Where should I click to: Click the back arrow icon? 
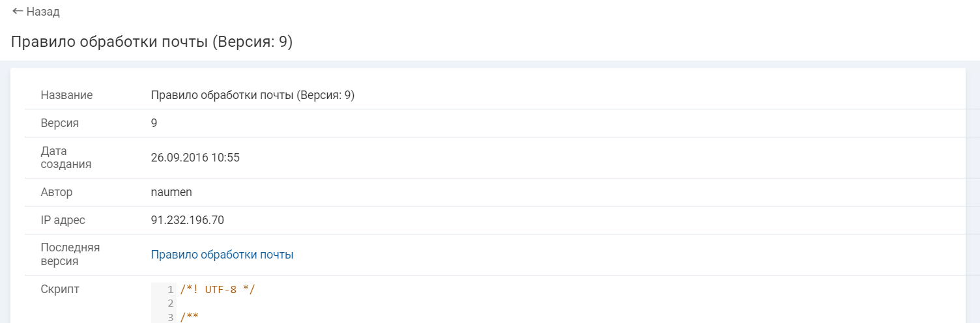pos(18,12)
